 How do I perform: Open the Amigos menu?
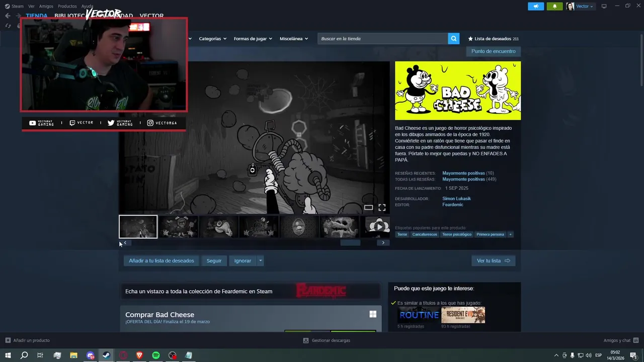(x=46, y=6)
